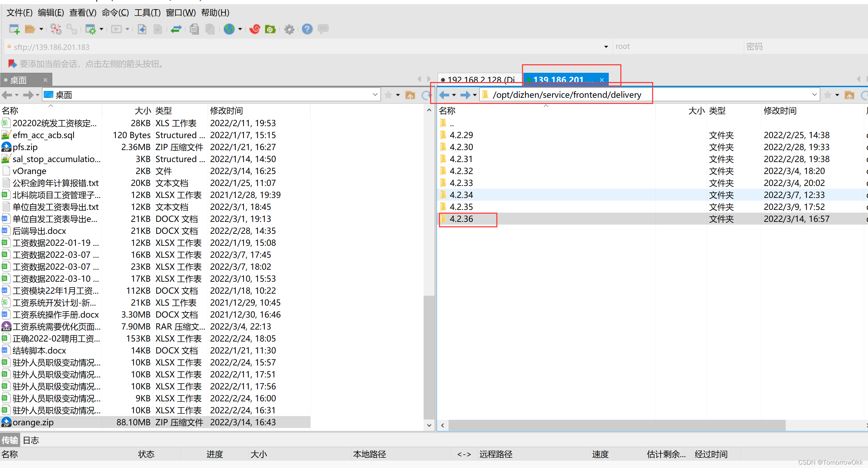Open the sftp address bar dropdown
The height and width of the screenshot is (468, 868).
[x=606, y=47]
